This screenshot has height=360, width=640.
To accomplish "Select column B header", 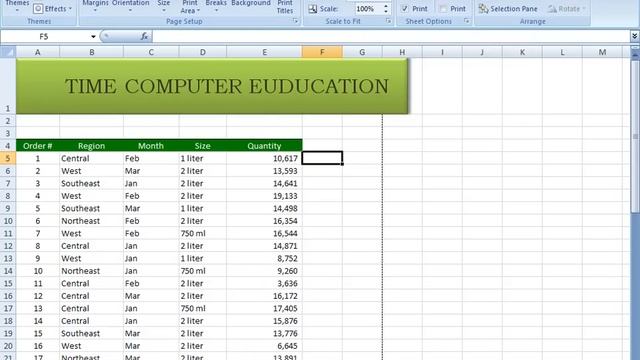I will coord(91,52).
